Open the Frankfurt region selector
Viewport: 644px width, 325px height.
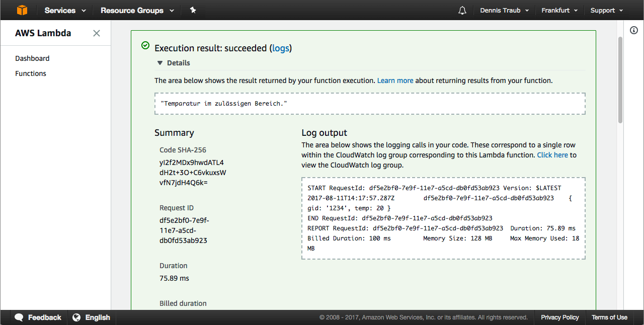[559, 10]
